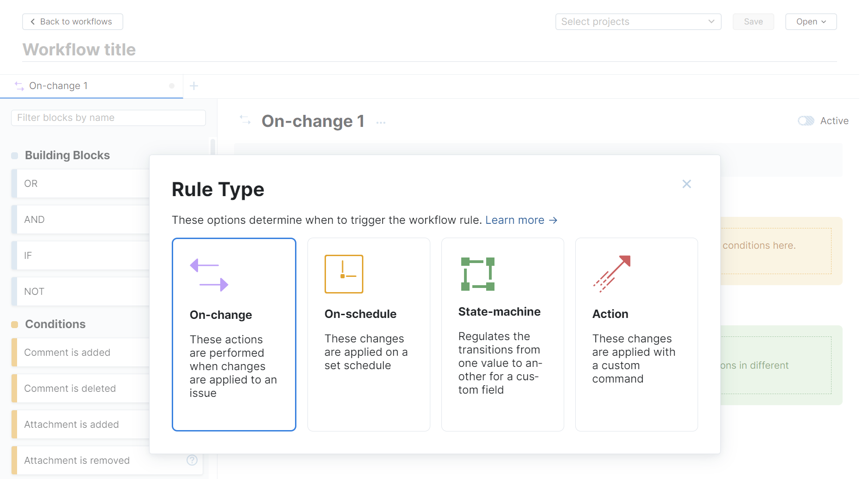Click the plus icon to add rule
The image size is (868, 479).
[194, 86]
